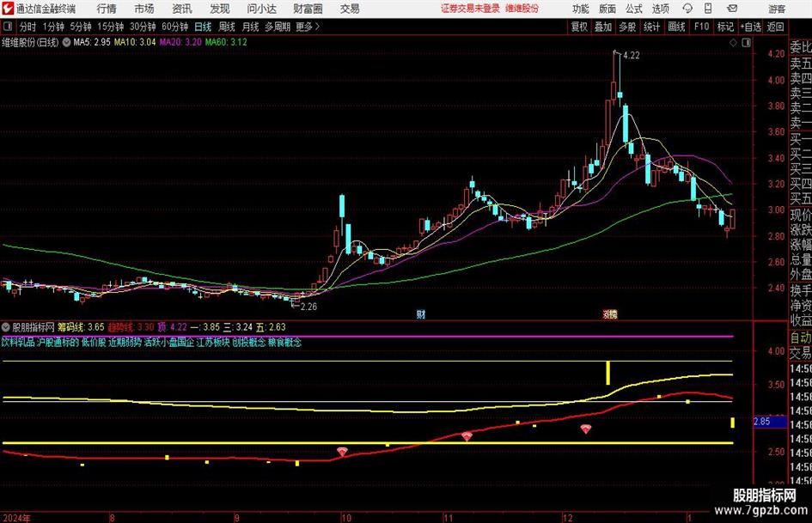Open the 版面 menu

tap(607, 9)
